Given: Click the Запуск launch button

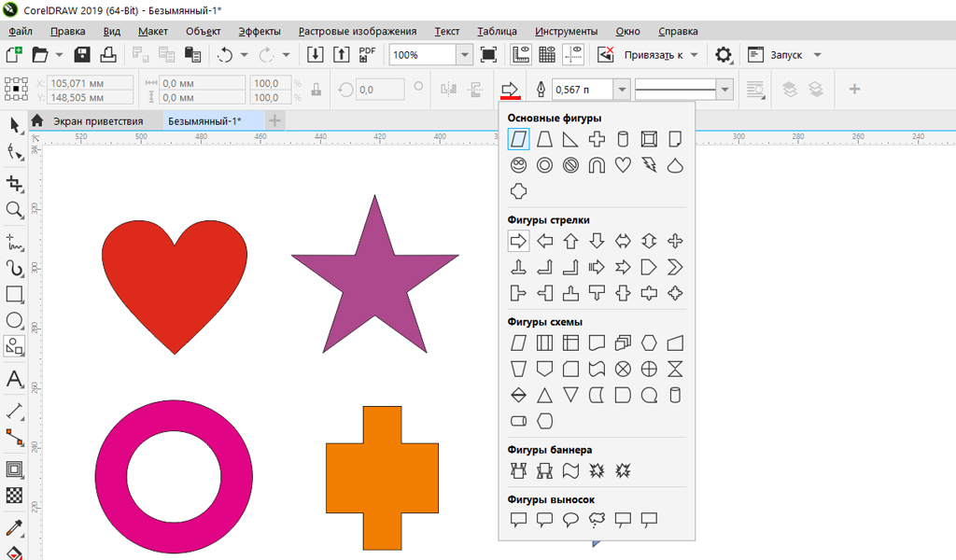Looking at the screenshot, I should tap(786, 55).
